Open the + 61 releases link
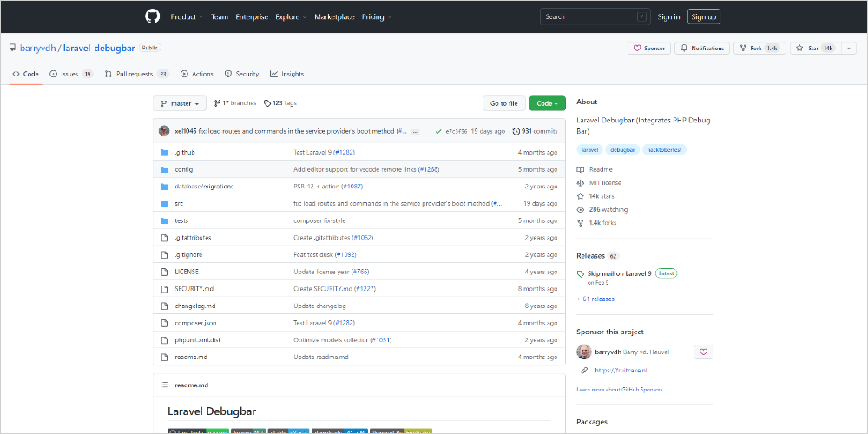Image resolution: width=868 pixels, height=434 pixels. tap(595, 299)
